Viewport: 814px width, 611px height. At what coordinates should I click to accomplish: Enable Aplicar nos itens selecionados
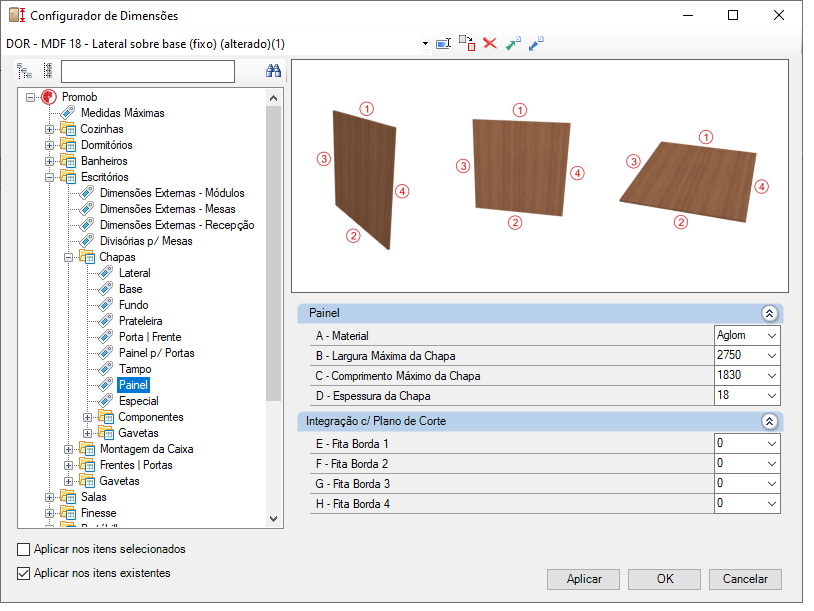pyautogui.click(x=23, y=549)
